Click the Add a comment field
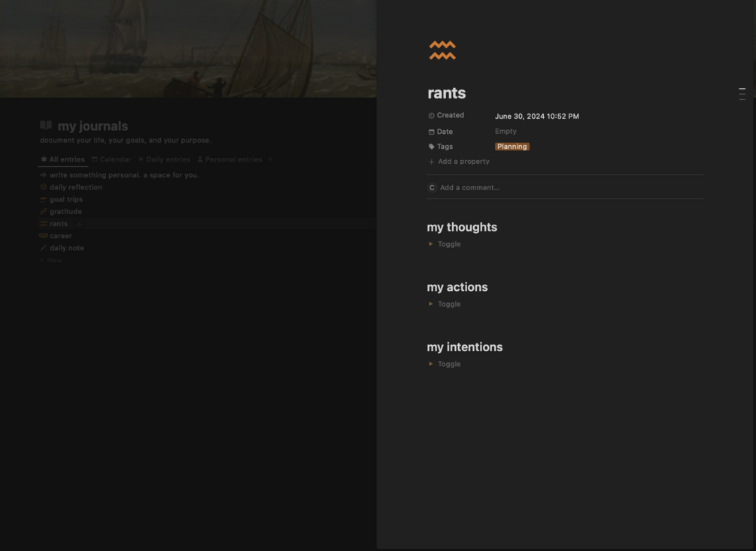 coord(469,187)
